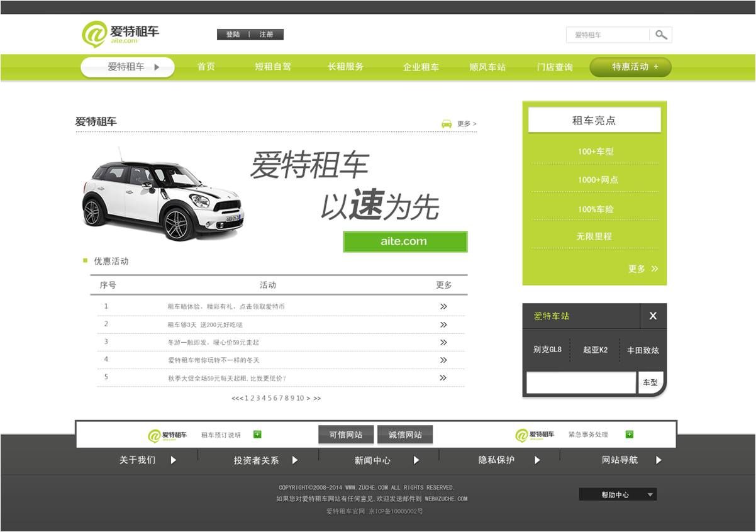Select 企业租车 in the navigation bar
This screenshot has height=532, width=756.
421,67
